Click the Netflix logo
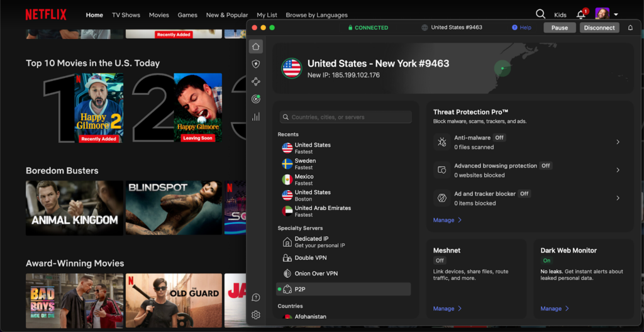644x332 pixels. (x=45, y=15)
